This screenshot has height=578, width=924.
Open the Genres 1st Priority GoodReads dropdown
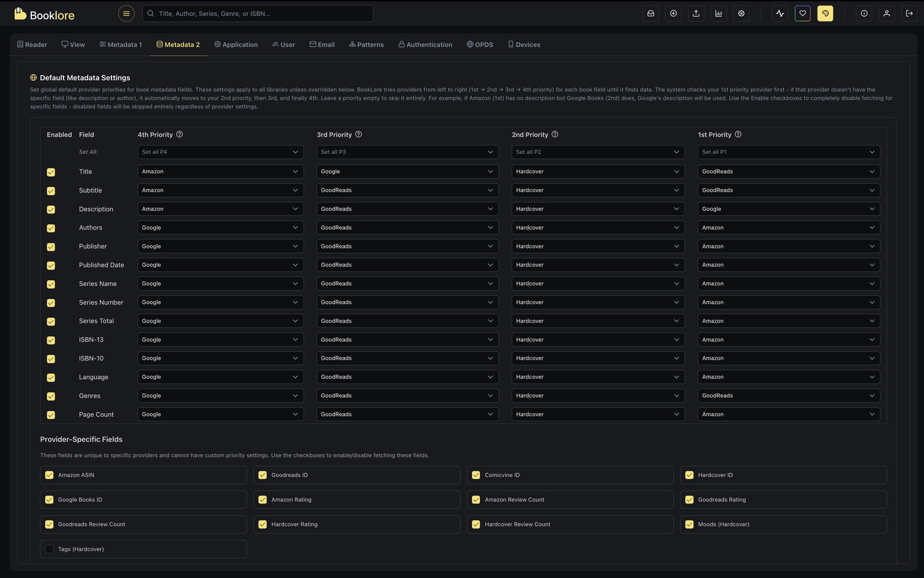(788, 395)
